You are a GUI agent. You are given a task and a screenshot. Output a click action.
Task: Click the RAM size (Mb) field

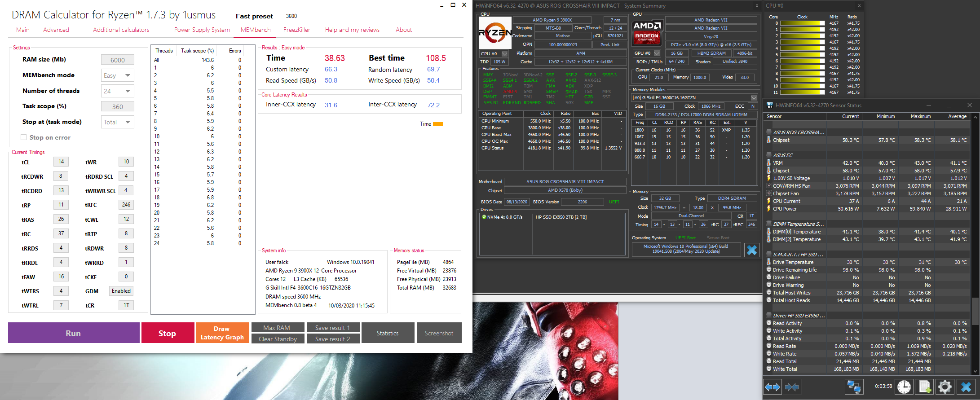click(117, 60)
